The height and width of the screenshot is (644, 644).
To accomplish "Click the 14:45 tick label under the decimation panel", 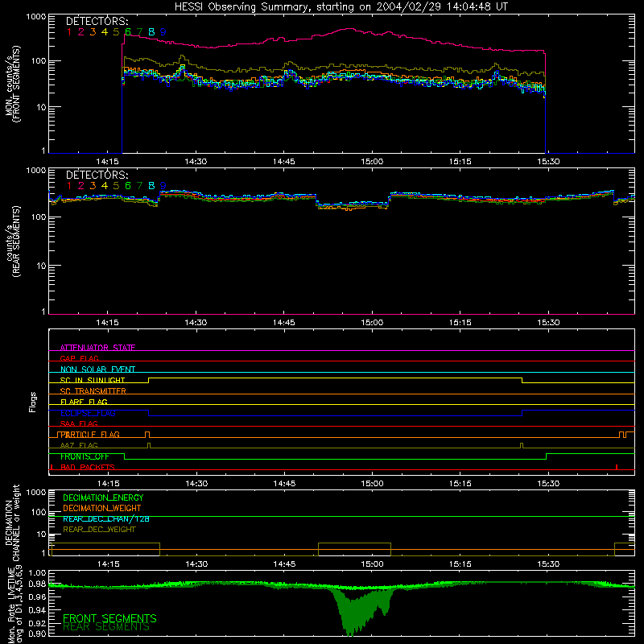I will [x=284, y=564].
